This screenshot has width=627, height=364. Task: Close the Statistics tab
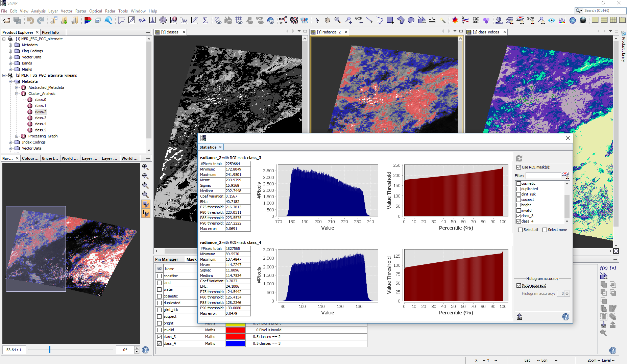[x=220, y=147]
